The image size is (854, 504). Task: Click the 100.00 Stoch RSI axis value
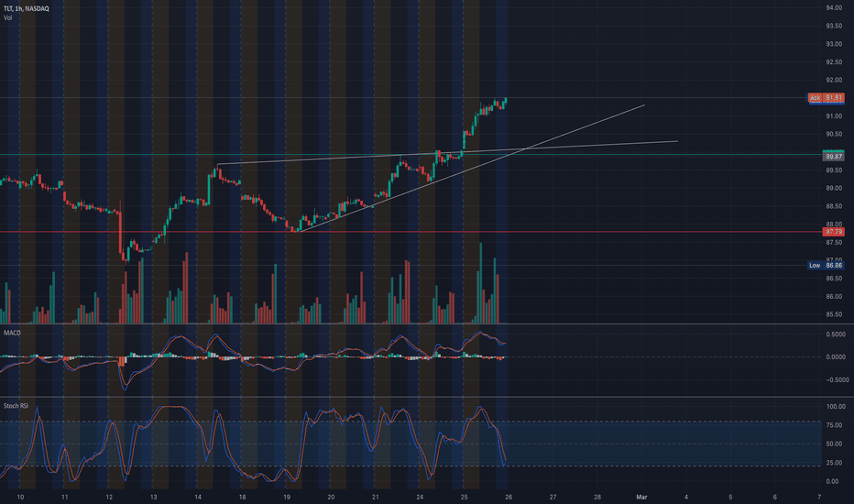tap(836, 407)
